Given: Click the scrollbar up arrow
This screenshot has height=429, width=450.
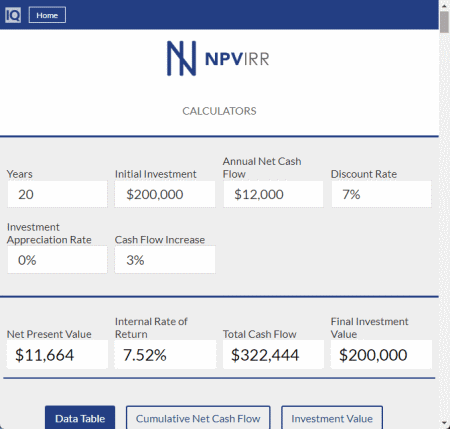Looking at the screenshot, I should [444, 5].
